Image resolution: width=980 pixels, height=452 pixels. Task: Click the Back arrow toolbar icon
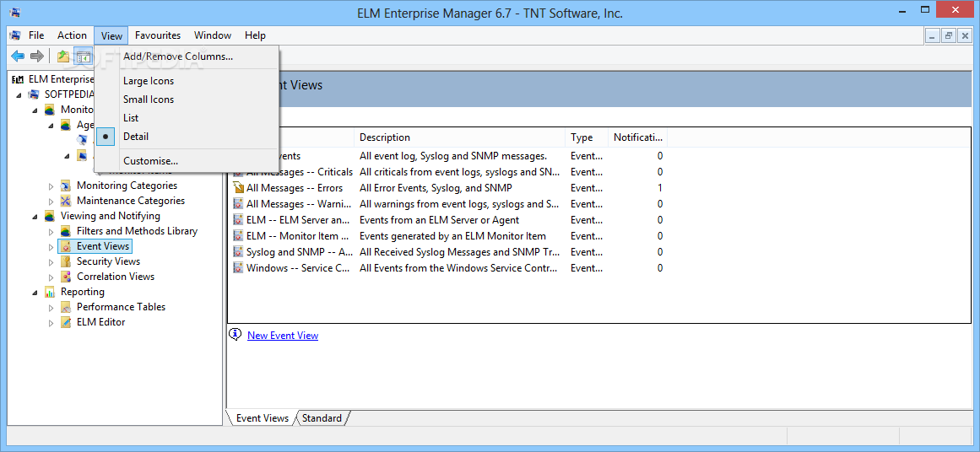pyautogui.click(x=18, y=56)
